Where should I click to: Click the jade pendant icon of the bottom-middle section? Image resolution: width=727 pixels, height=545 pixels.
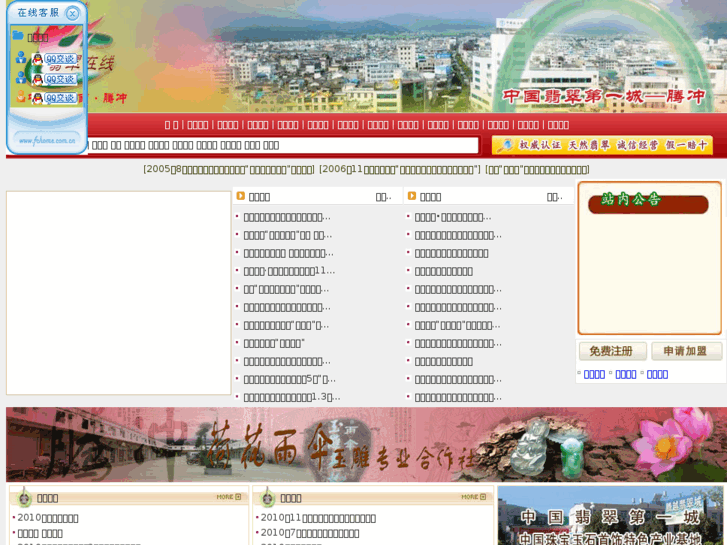[x=267, y=498]
